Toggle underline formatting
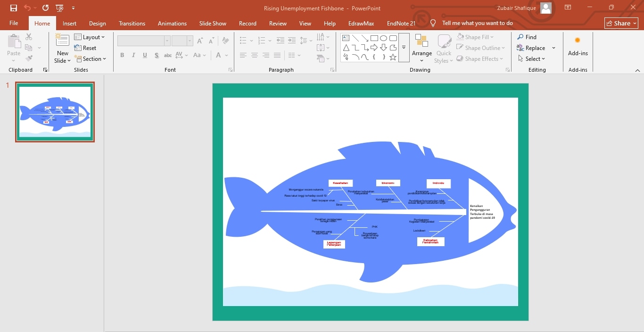The image size is (644, 332). [x=145, y=55]
